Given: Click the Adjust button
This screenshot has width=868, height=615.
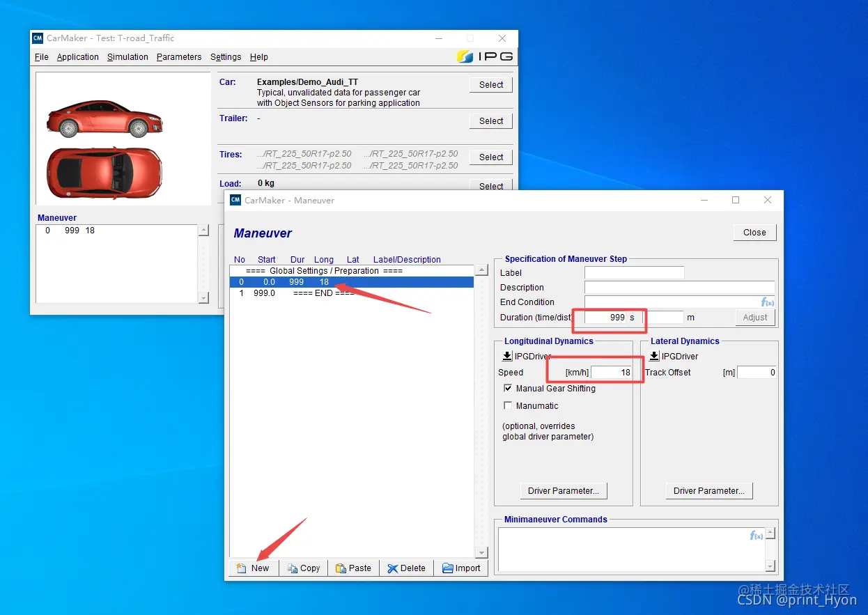Looking at the screenshot, I should (755, 317).
